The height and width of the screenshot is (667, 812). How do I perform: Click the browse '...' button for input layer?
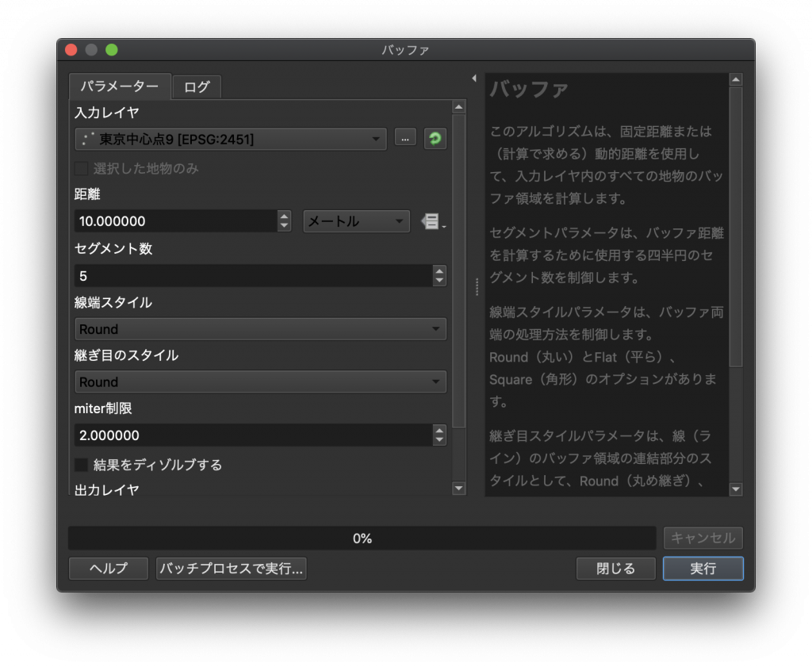pyautogui.click(x=405, y=138)
